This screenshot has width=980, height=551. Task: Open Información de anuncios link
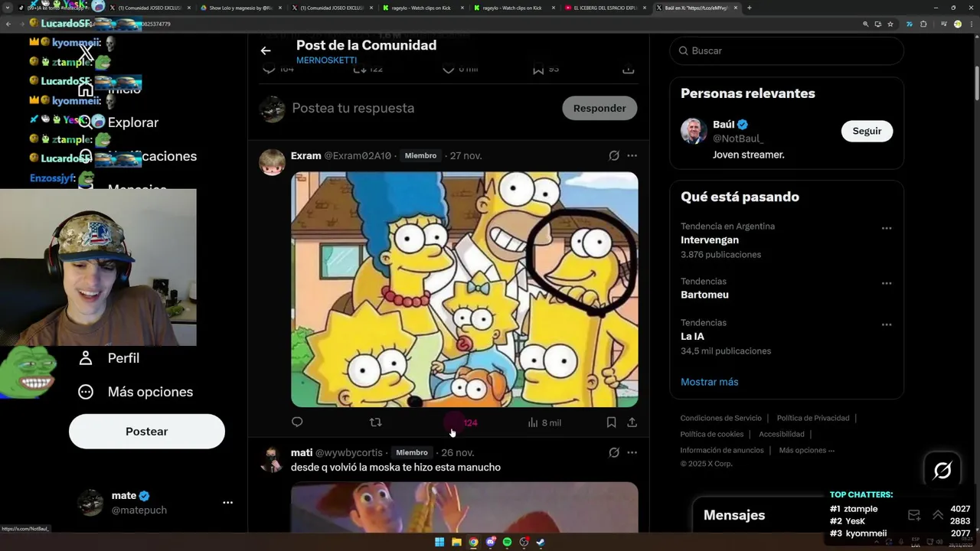[722, 450]
